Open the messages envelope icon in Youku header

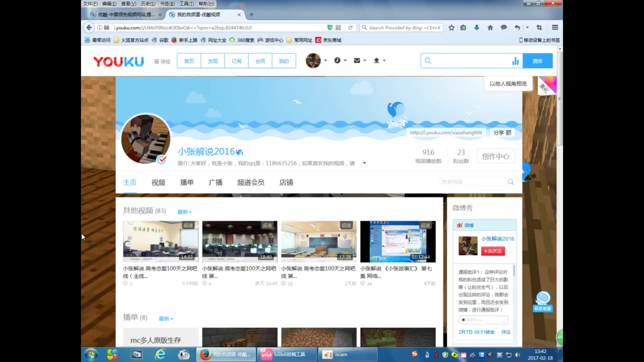click(357, 60)
